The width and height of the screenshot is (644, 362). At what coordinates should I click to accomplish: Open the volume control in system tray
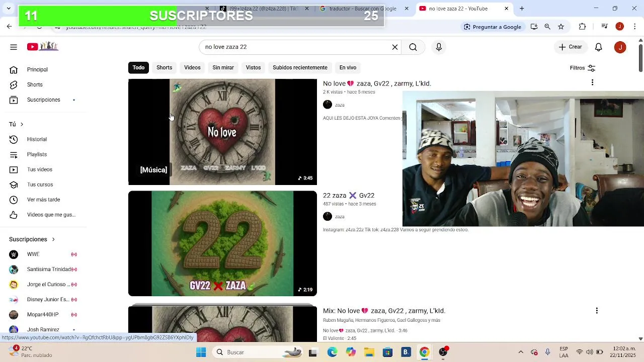(590, 352)
